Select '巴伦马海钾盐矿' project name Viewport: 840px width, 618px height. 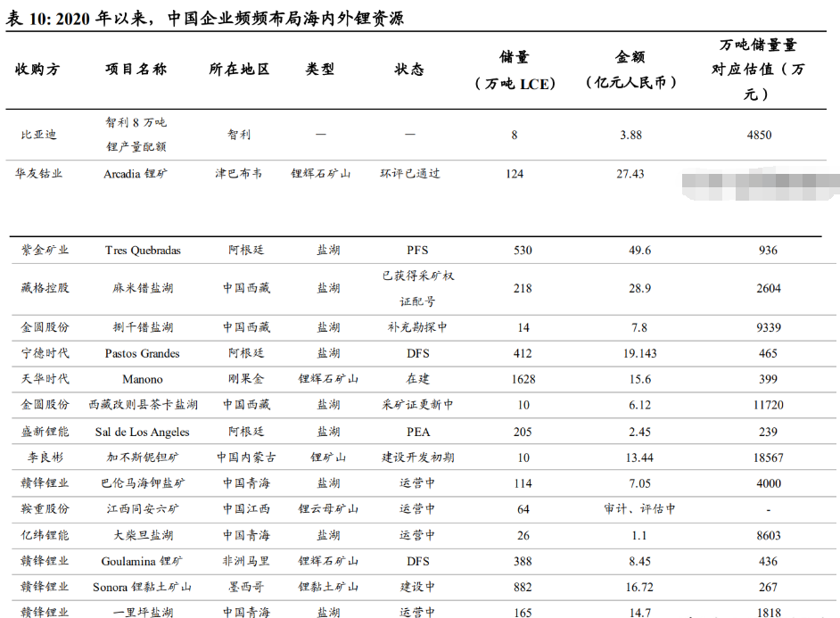coord(143,483)
